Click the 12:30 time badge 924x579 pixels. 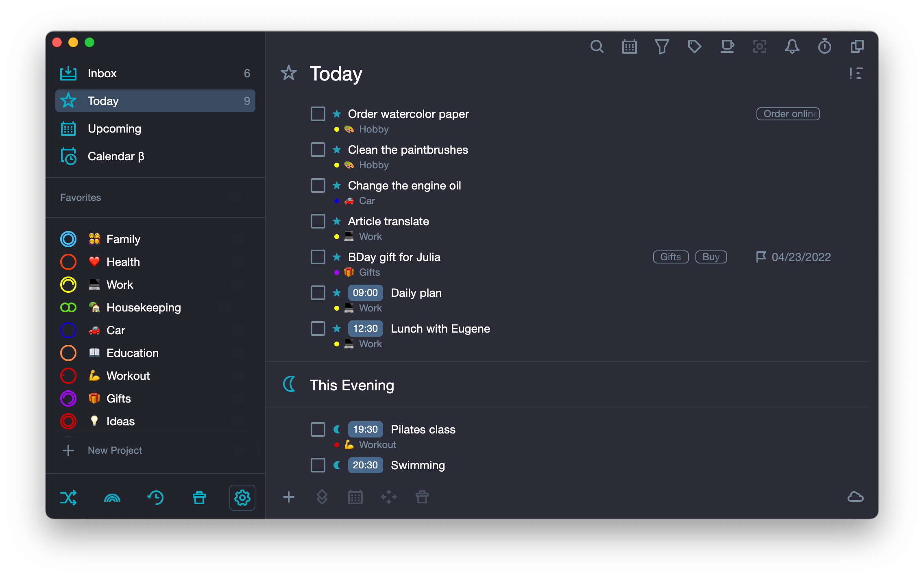pyautogui.click(x=365, y=329)
